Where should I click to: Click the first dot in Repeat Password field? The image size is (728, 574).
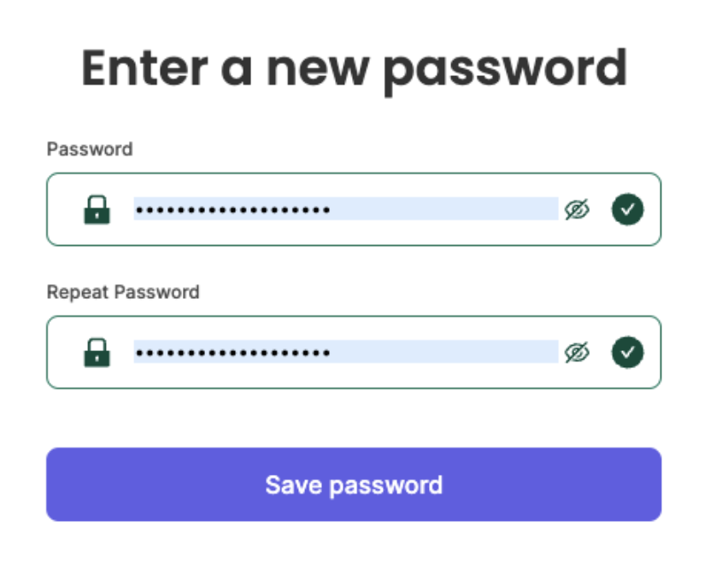138,353
